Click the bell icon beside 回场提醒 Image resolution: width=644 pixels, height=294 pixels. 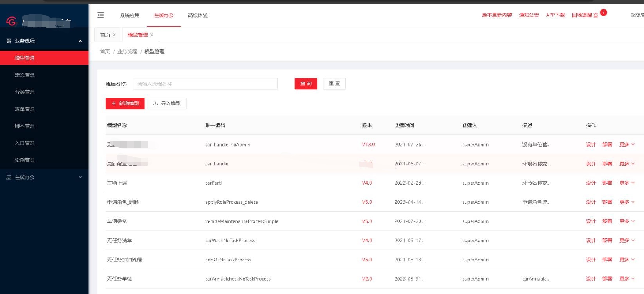click(x=595, y=15)
